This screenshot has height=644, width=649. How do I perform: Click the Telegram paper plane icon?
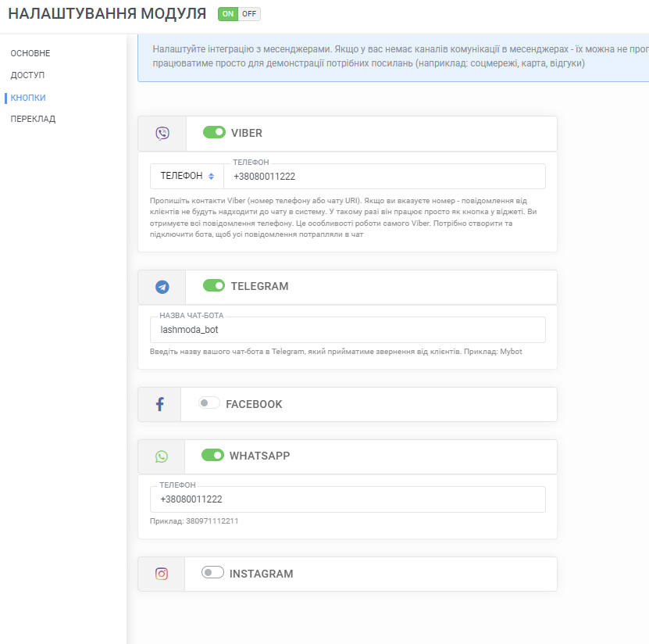(x=162, y=287)
